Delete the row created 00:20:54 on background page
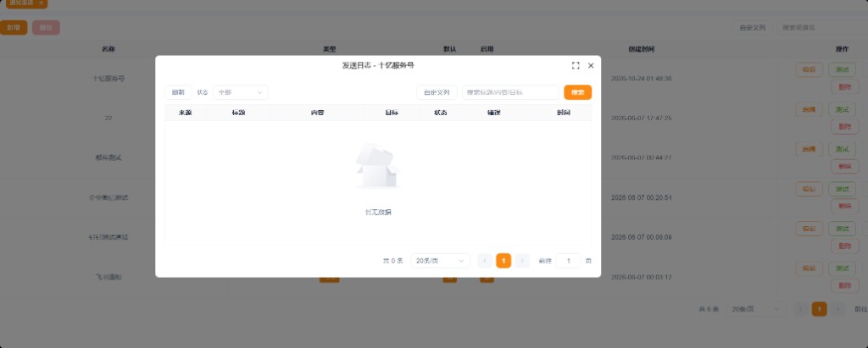The width and height of the screenshot is (868, 348). 845,207
